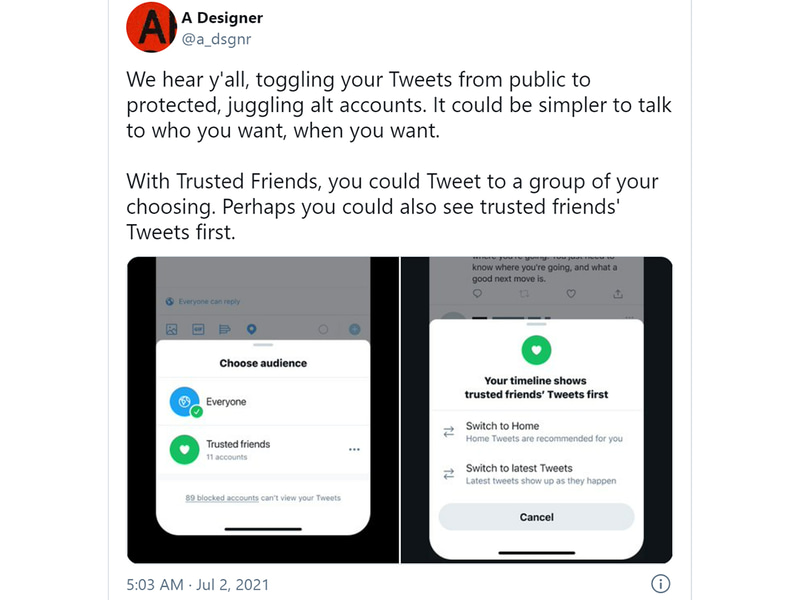Click the GIF icon in composer
Screen dimensions: 800x600
[x=198, y=329]
